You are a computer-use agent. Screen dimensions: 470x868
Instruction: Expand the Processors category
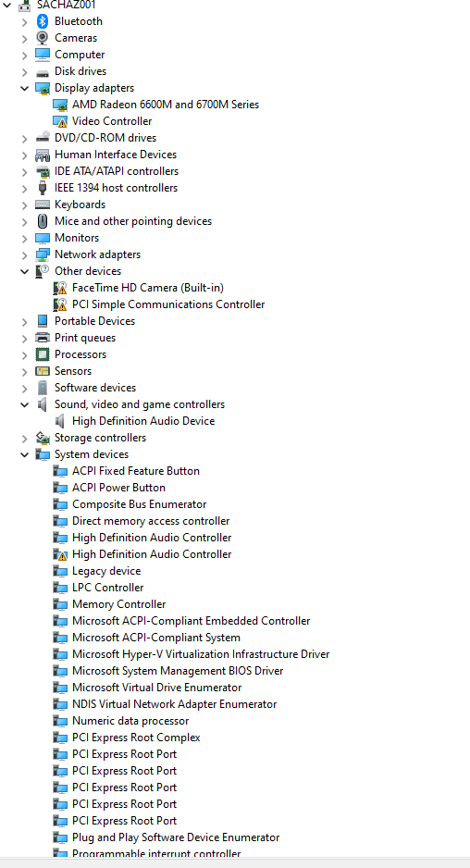(x=24, y=354)
